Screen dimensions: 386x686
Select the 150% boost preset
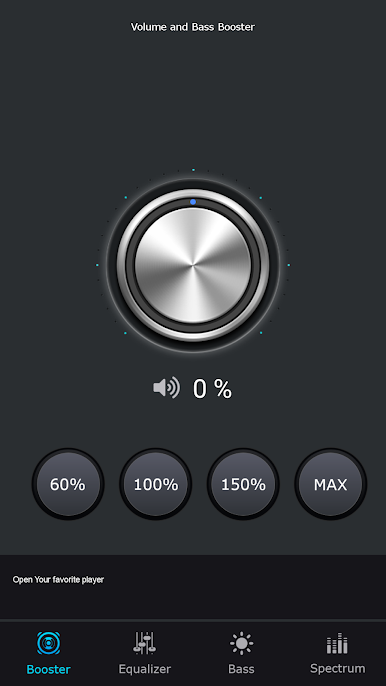click(243, 484)
